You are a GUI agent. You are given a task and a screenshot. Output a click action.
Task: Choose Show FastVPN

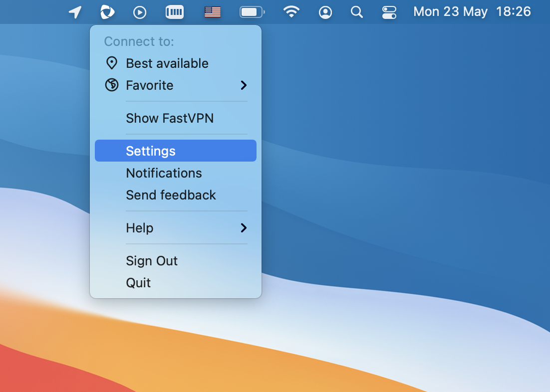175,118
